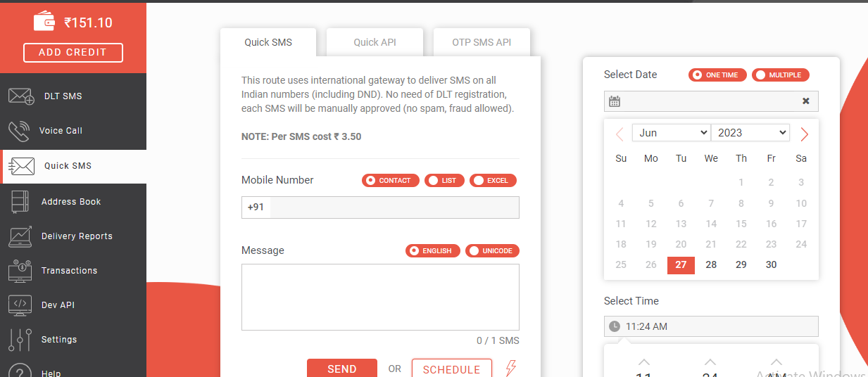The width and height of the screenshot is (868, 377).
Task: Toggle AM/PM with up chevron
Action: coord(776,362)
